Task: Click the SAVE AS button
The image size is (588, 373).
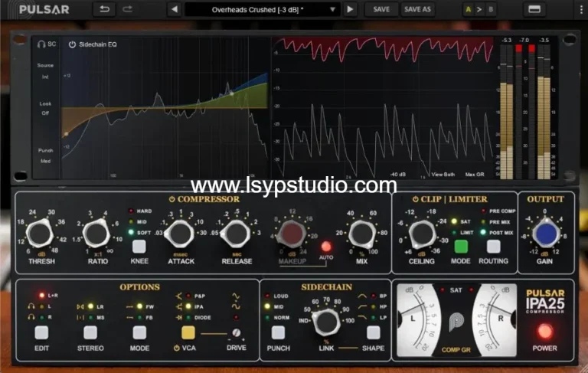Action: point(417,9)
